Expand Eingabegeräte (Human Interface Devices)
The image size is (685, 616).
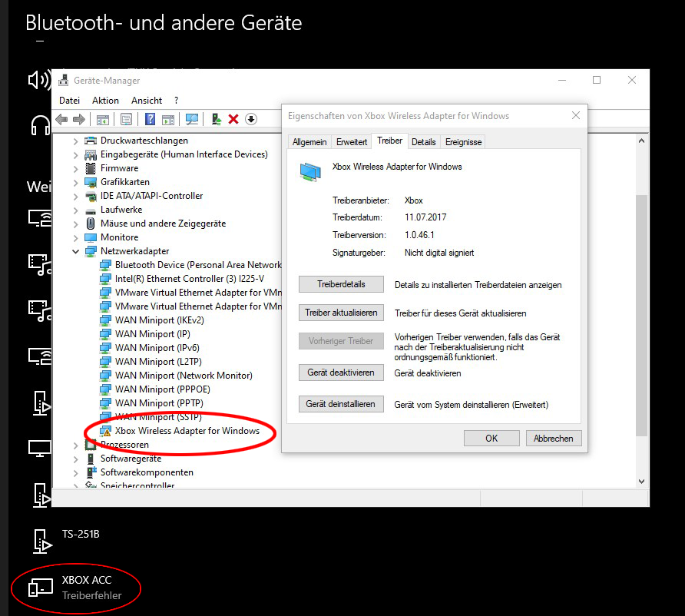pyautogui.click(x=75, y=155)
